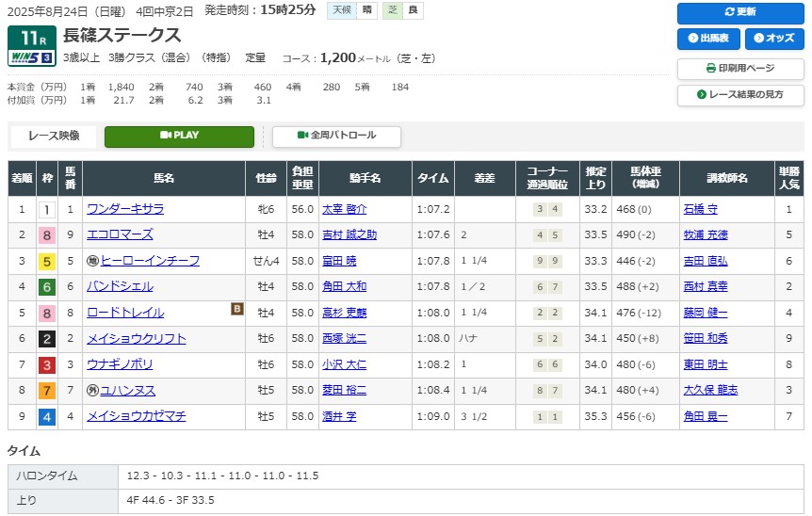Click the green frame 6 box

pyautogui.click(x=46, y=286)
